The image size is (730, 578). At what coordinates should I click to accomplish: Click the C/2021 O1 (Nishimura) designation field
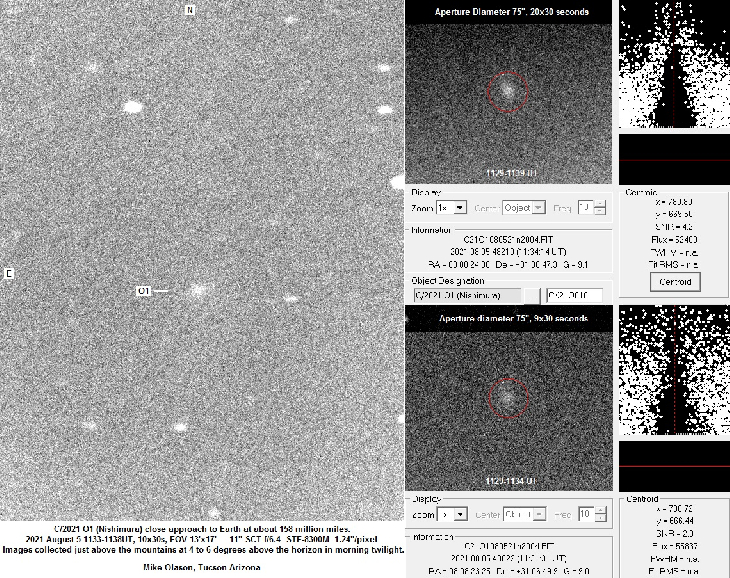click(465, 295)
